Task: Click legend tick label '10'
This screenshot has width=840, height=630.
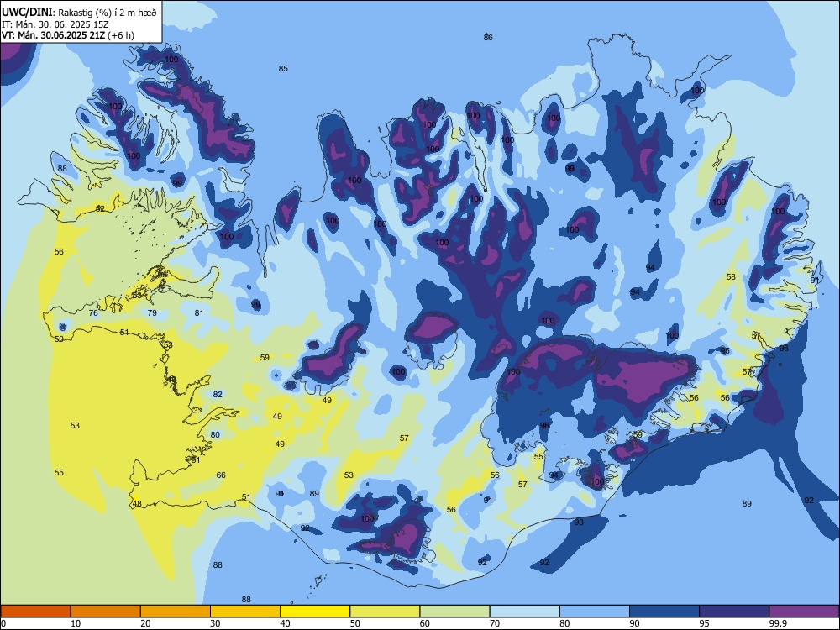Action: [x=76, y=623]
